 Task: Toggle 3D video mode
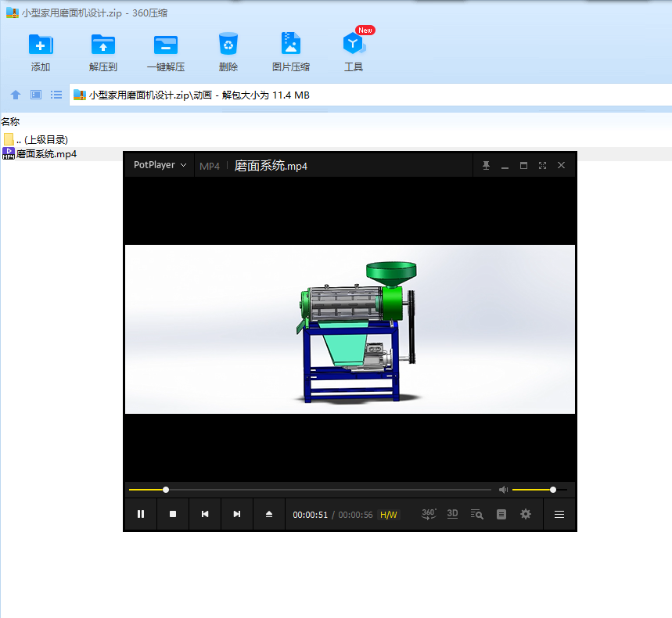point(453,514)
